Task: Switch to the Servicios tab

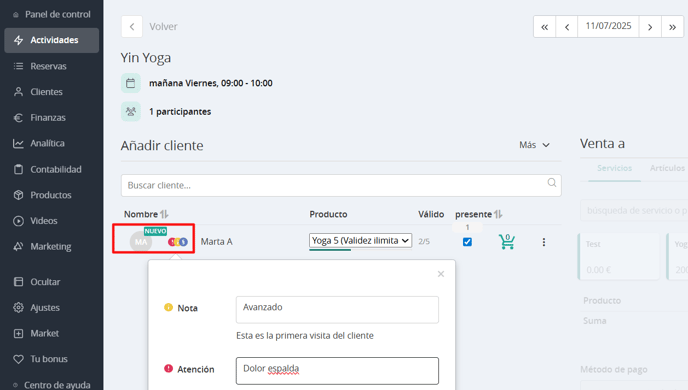Action: tap(614, 168)
